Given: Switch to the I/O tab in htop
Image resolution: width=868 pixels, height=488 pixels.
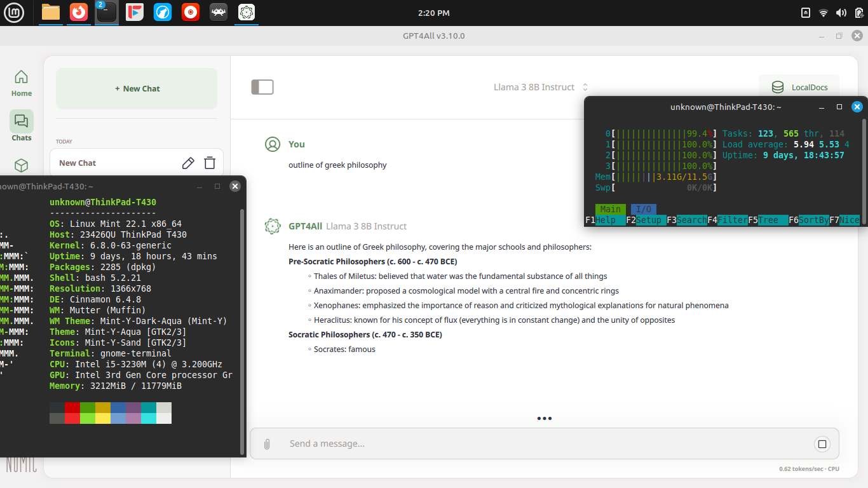Looking at the screenshot, I should point(644,209).
